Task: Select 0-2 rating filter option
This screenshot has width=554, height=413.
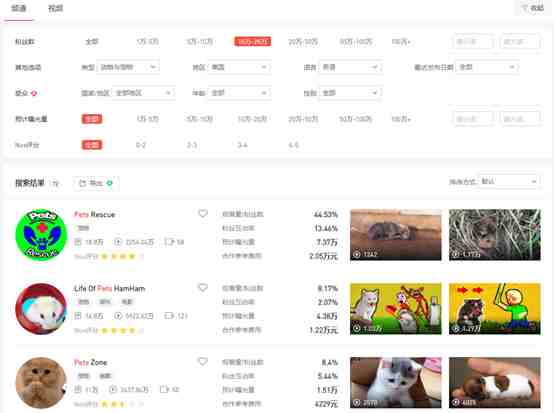Action: click(141, 145)
